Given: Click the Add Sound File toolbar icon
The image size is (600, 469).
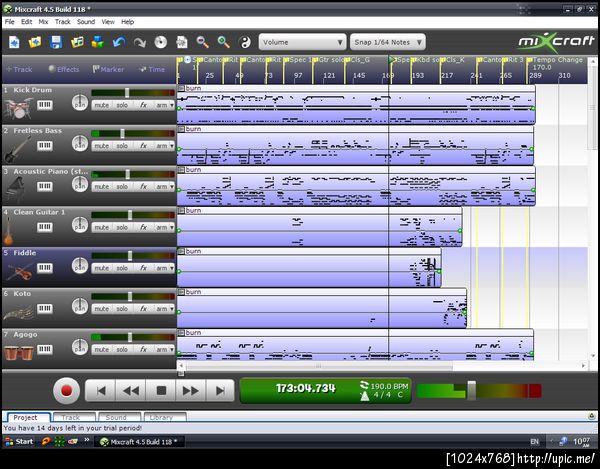Looking at the screenshot, I should tap(77, 42).
